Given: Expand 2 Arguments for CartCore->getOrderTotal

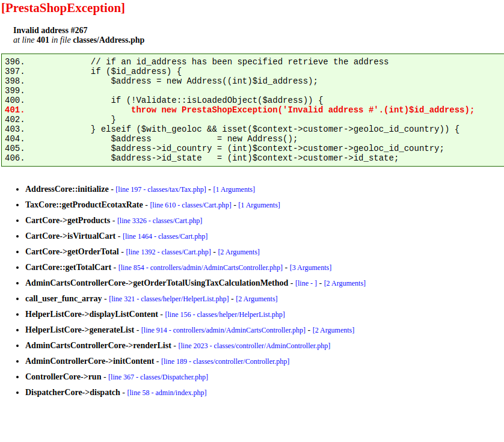Looking at the screenshot, I should [x=239, y=252].
